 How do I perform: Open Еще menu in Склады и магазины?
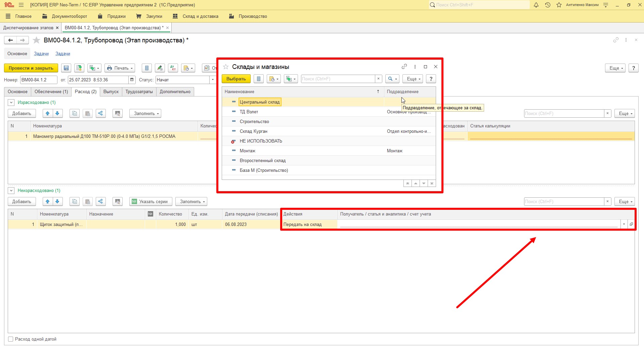(413, 79)
